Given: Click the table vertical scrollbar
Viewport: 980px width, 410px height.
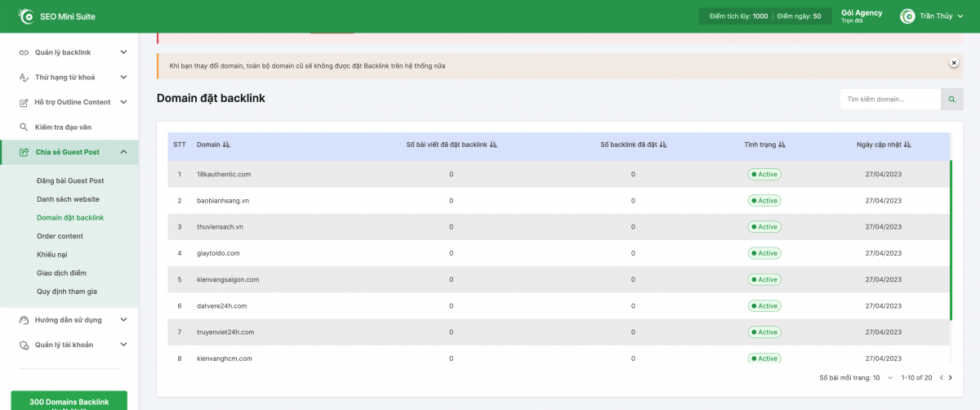Looking at the screenshot, I should [x=951, y=240].
